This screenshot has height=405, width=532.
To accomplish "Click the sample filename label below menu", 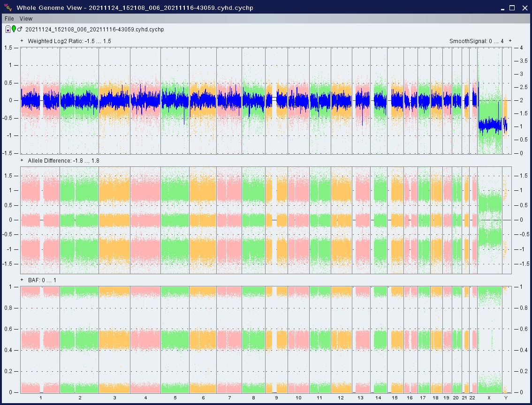I will point(94,30).
